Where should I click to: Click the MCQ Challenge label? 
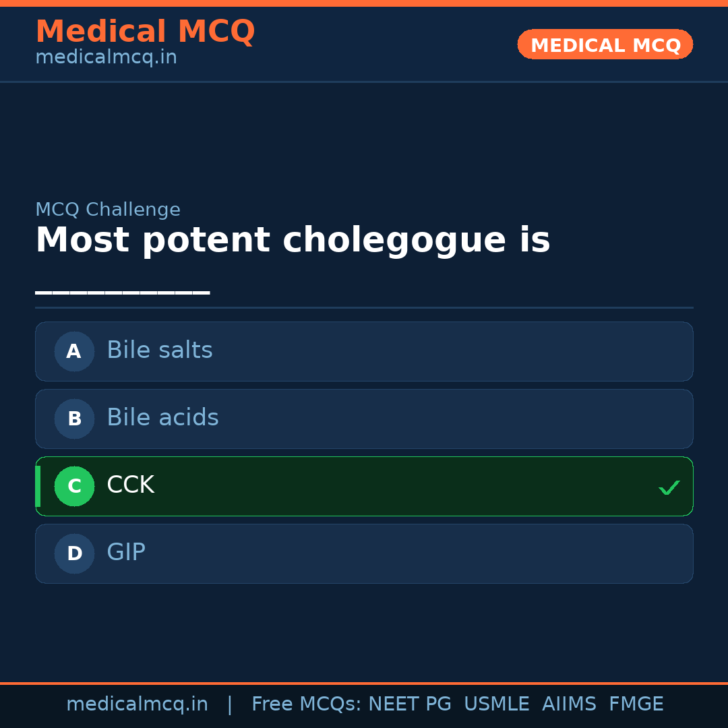[108, 210]
